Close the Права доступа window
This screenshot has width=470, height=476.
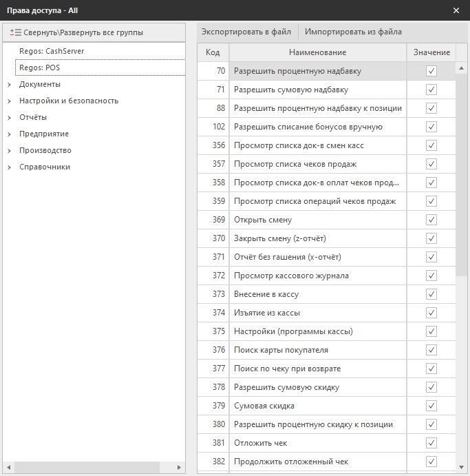(x=456, y=10)
